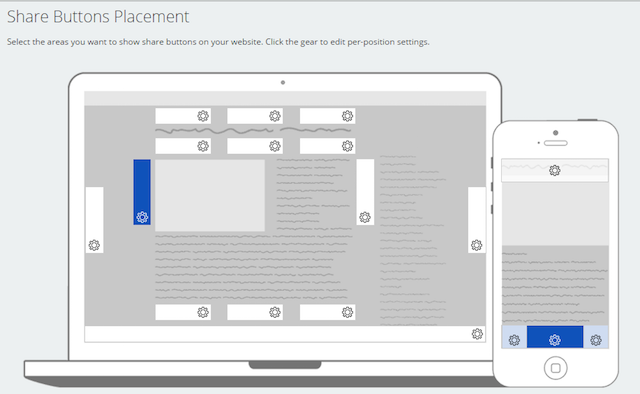This screenshot has width=640, height=394.
Task: Select the phone home button
Action: 556,368
